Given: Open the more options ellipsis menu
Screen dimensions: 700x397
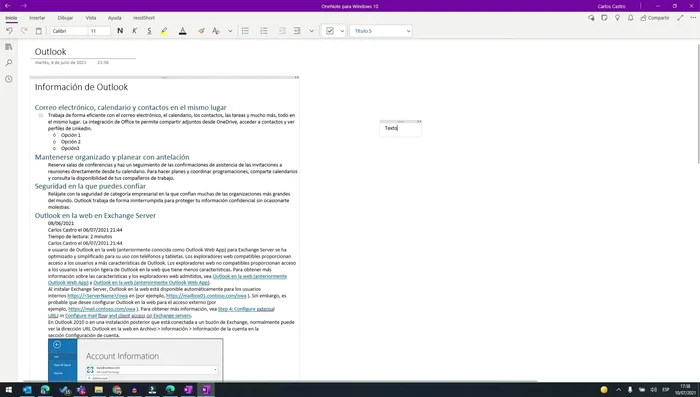Looking at the screenshot, I should [x=693, y=18].
